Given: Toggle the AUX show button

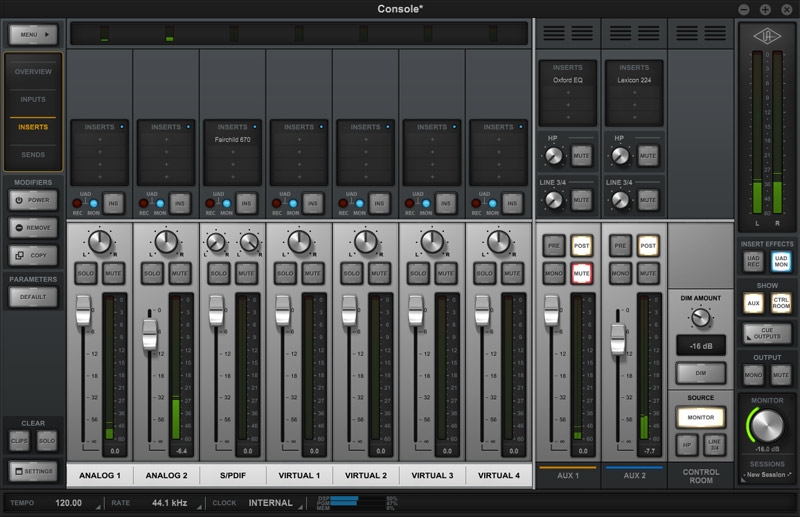Looking at the screenshot, I should [753, 303].
